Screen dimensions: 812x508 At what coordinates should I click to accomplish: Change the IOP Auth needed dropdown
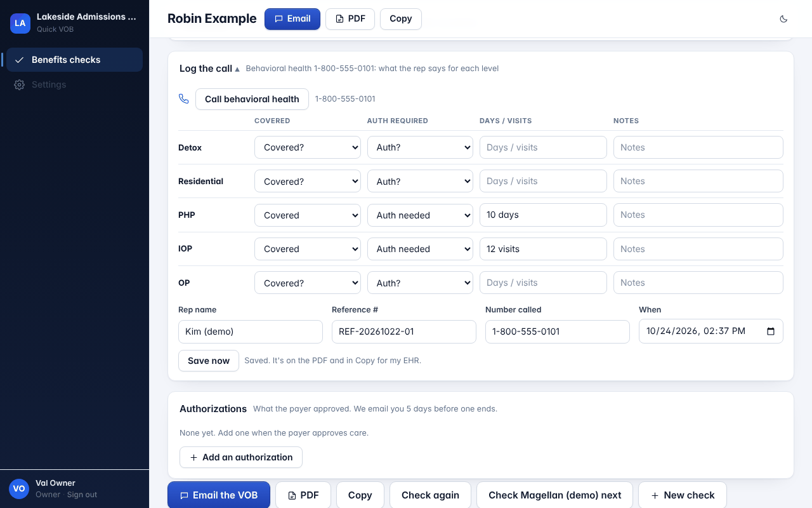420,249
